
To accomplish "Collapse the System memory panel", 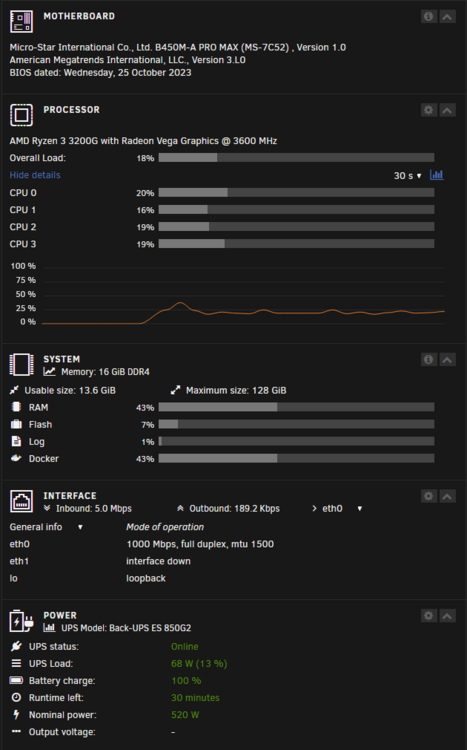I will click(x=447, y=359).
